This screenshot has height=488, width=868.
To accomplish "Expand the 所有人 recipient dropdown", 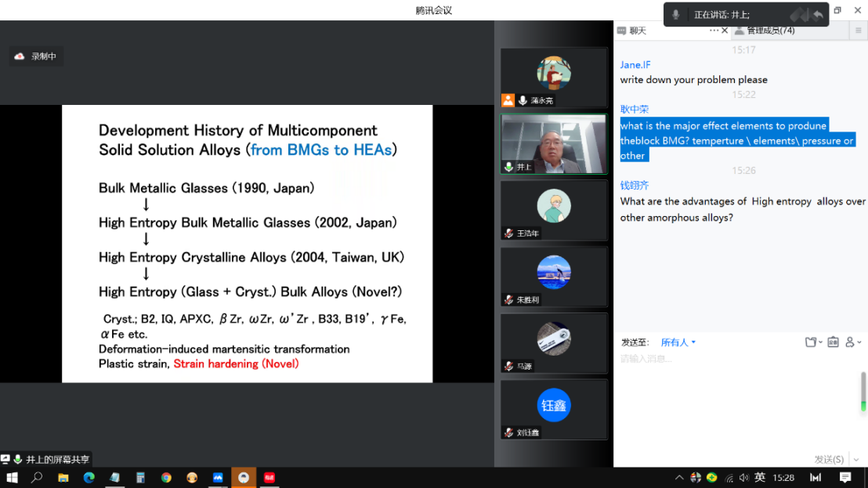I will pos(678,342).
